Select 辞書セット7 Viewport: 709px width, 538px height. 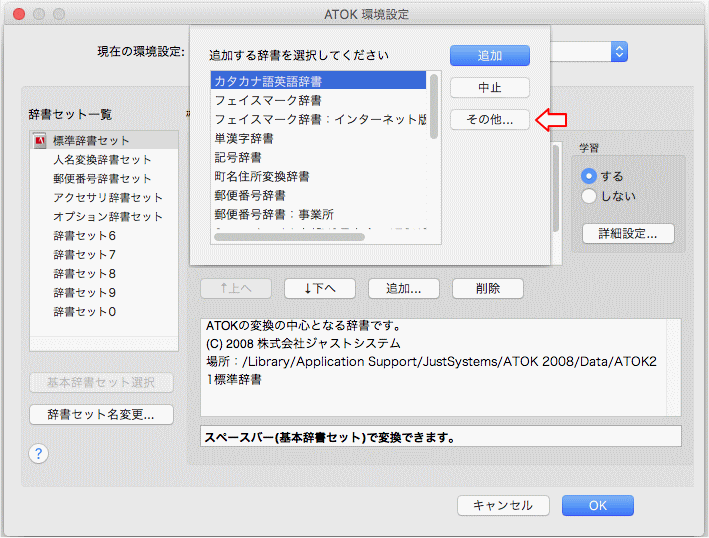pos(104,255)
